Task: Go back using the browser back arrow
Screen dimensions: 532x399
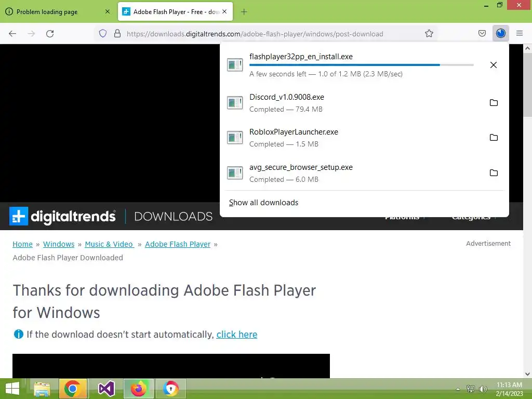Action: click(12, 34)
